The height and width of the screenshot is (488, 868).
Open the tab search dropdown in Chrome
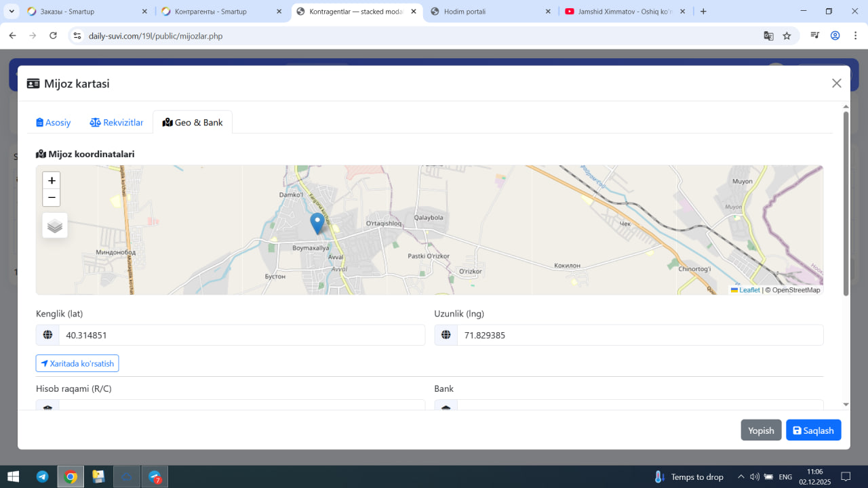(12, 12)
